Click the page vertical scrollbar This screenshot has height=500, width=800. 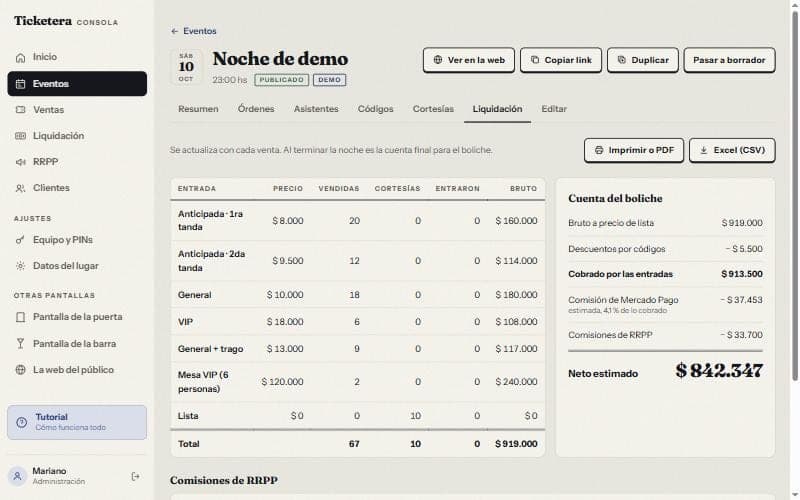794,196
